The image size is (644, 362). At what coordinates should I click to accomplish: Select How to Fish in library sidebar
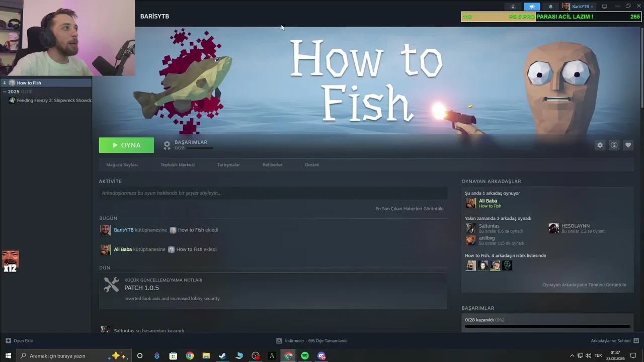click(x=46, y=83)
